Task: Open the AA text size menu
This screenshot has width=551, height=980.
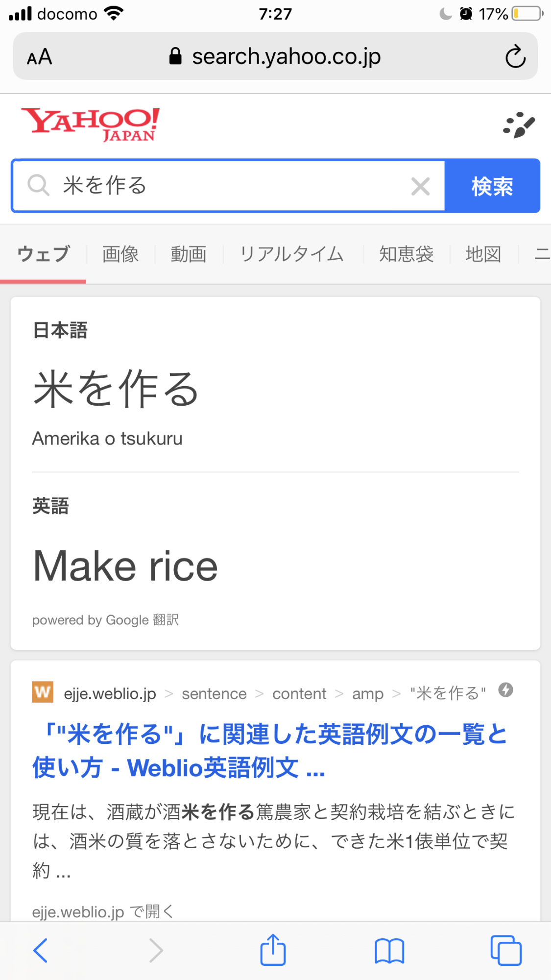Action: pyautogui.click(x=39, y=57)
